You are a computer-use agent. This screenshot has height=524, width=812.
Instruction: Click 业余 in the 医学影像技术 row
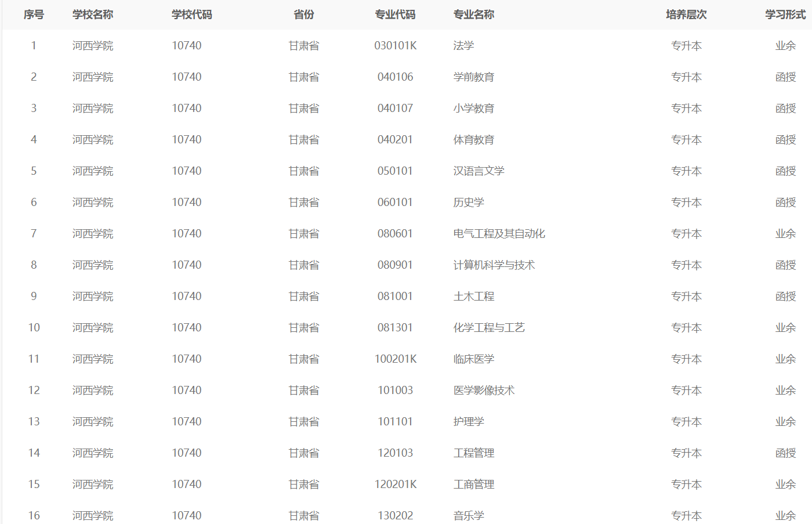pyautogui.click(x=786, y=391)
